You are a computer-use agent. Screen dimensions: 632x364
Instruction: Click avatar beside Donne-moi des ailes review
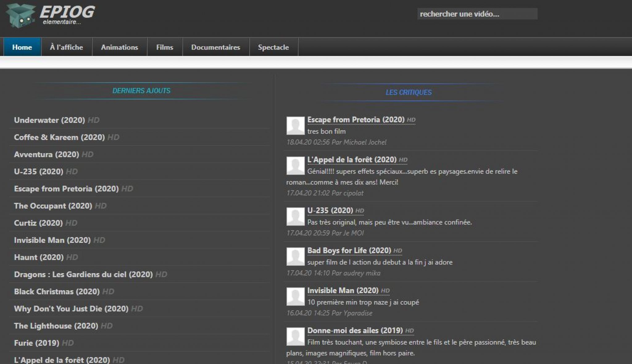coord(295,337)
